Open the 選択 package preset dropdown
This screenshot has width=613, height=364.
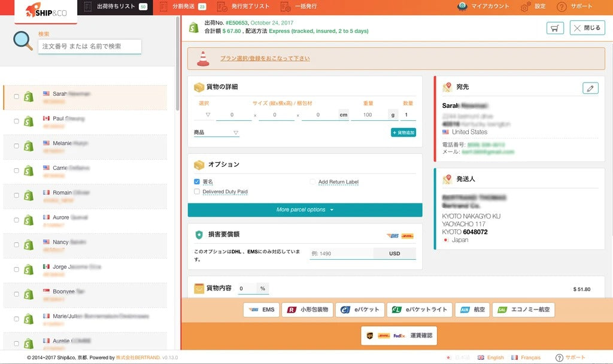(x=208, y=115)
